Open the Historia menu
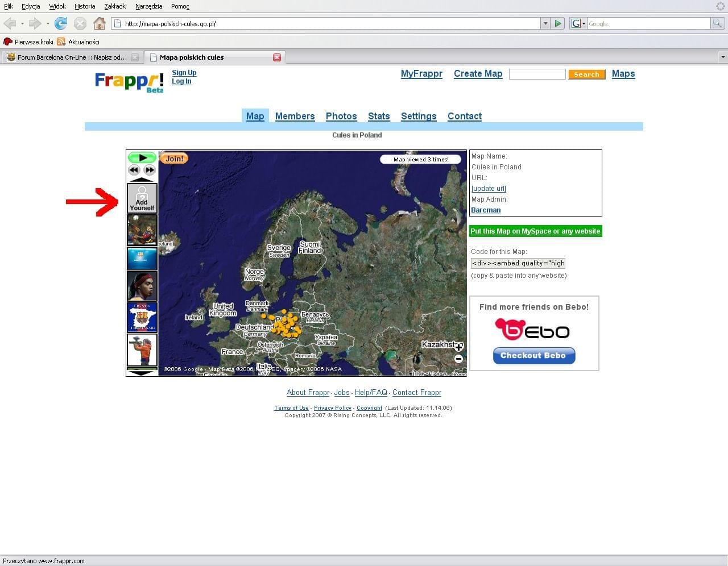 click(85, 6)
